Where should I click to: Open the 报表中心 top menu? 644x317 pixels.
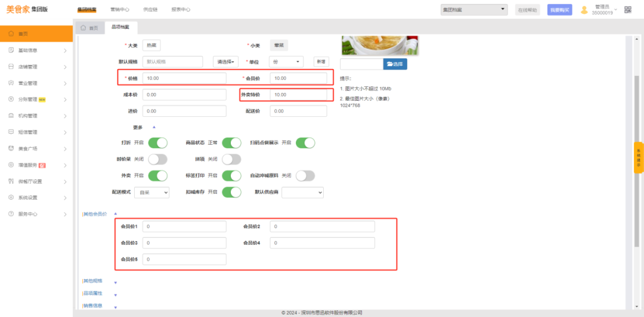click(181, 10)
